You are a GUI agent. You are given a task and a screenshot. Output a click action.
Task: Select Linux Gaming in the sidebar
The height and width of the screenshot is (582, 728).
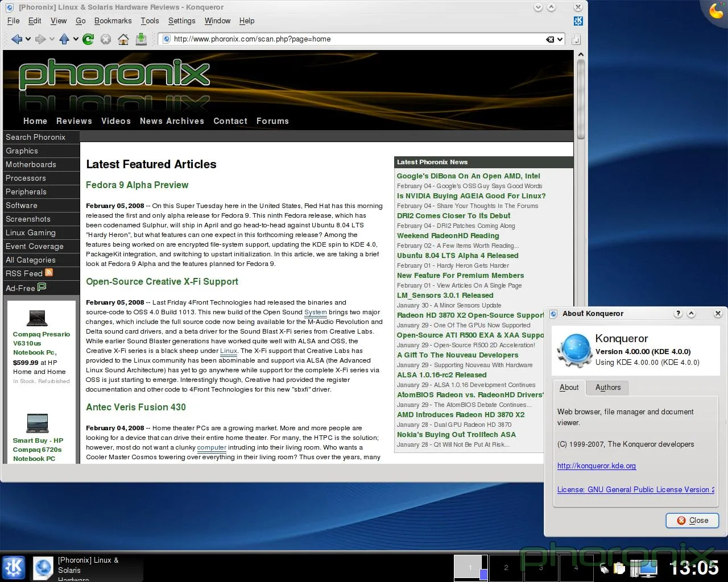tap(41, 232)
